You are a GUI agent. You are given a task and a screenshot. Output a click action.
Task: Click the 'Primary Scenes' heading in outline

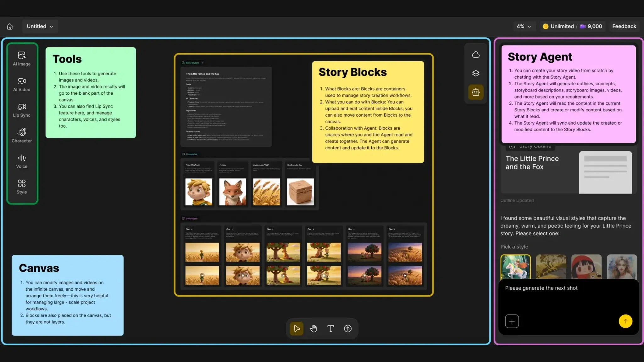click(x=193, y=131)
